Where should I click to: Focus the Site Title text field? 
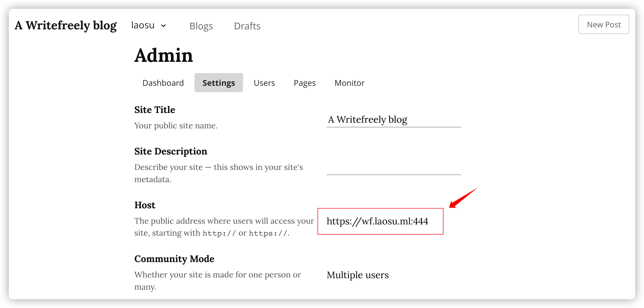394,120
